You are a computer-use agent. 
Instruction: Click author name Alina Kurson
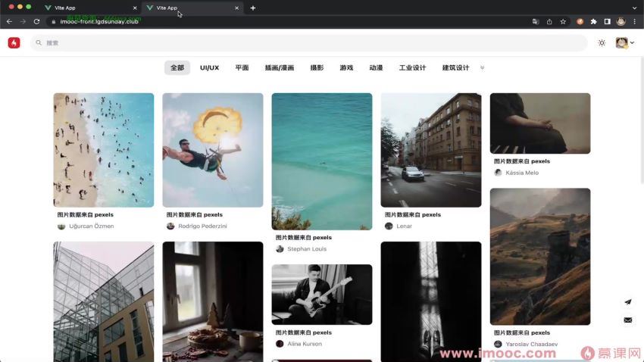click(305, 344)
